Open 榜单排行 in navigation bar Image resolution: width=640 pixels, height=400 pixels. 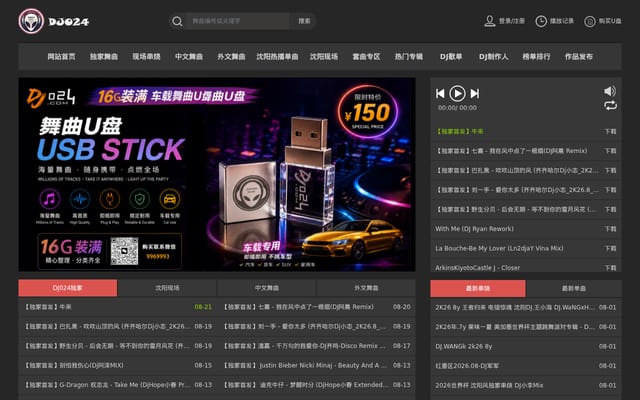[x=536, y=57]
